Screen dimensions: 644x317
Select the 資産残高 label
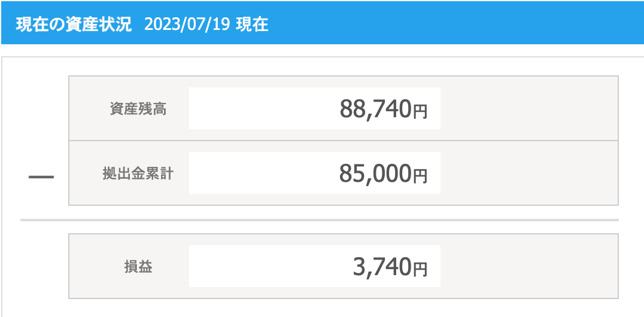click(x=138, y=109)
